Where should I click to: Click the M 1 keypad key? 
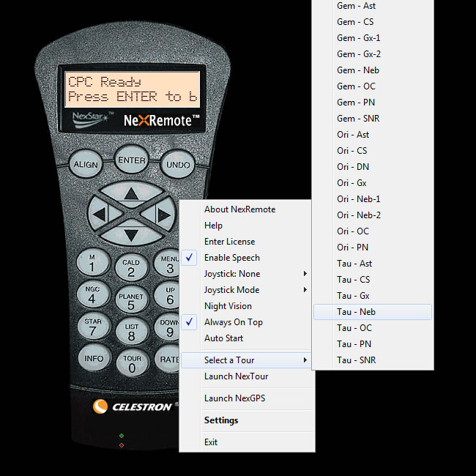click(x=92, y=263)
